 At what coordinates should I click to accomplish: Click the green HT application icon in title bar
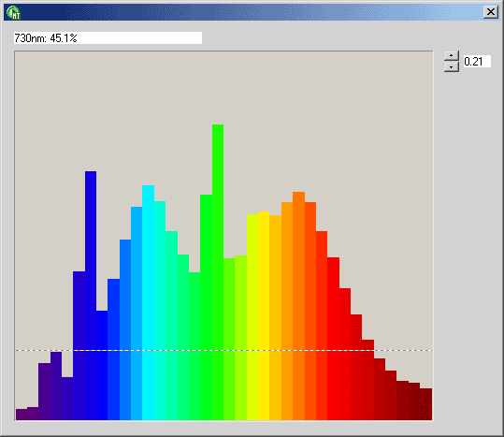13,13
